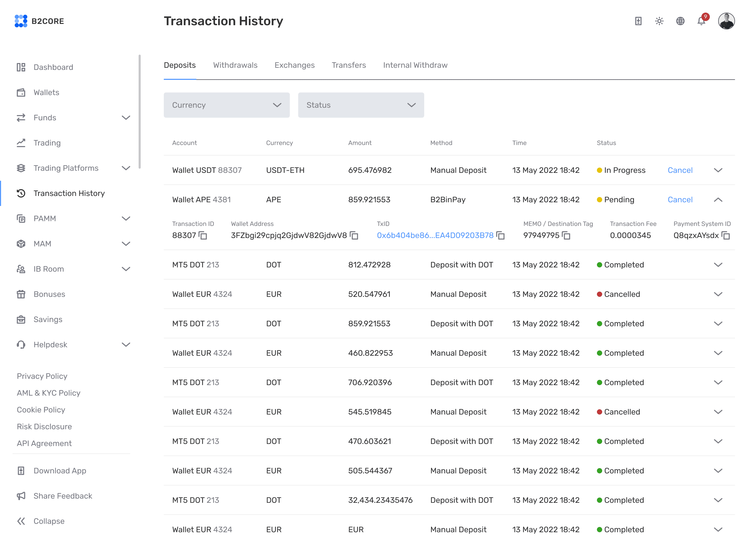Switch to the Deposits tab
This screenshot has height=538, width=756.
click(x=180, y=65)
